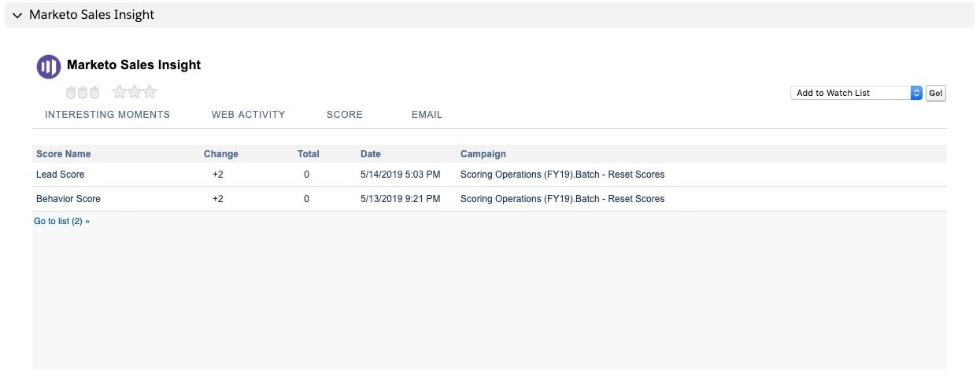Collapse the Marketo Sales Insight section chevron
Viewport: 980px width, 379px height.
pyautogui.click(x=17, y=15)
